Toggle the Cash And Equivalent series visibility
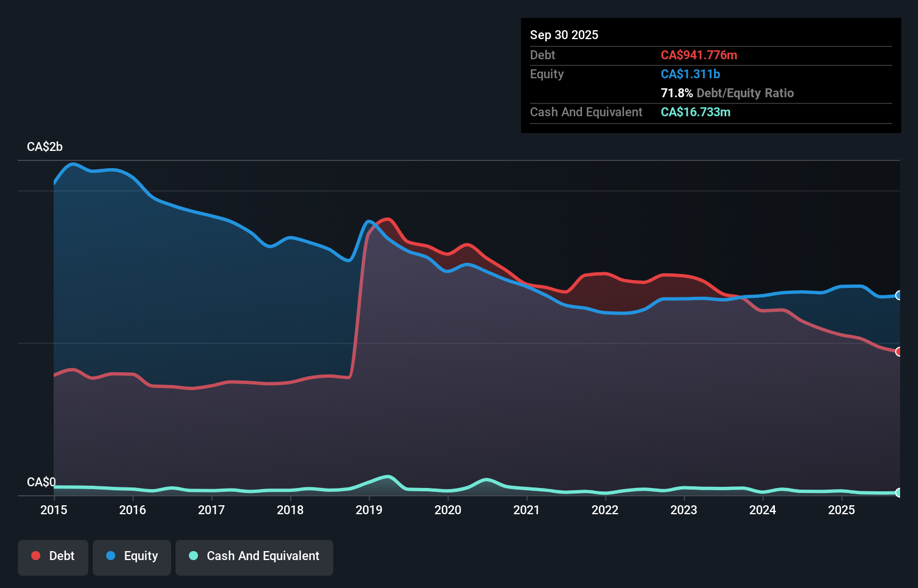918x588 pixels. (254, 556)
